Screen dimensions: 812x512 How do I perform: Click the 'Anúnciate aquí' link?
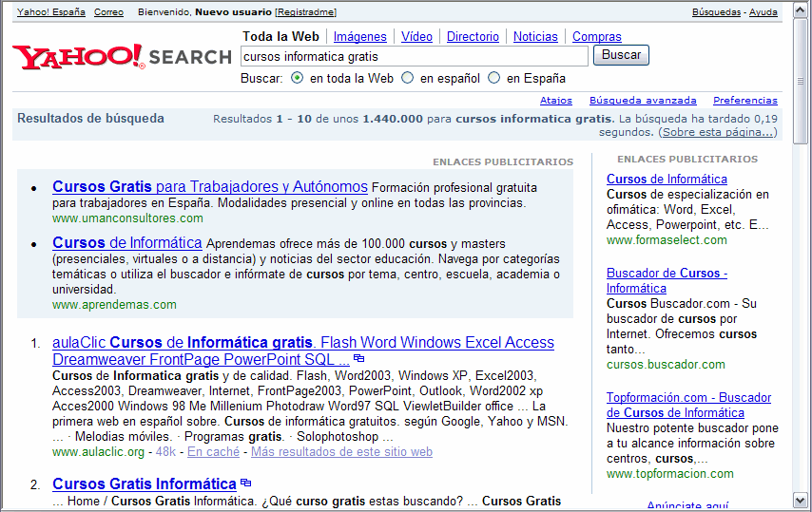pos(687,505)
